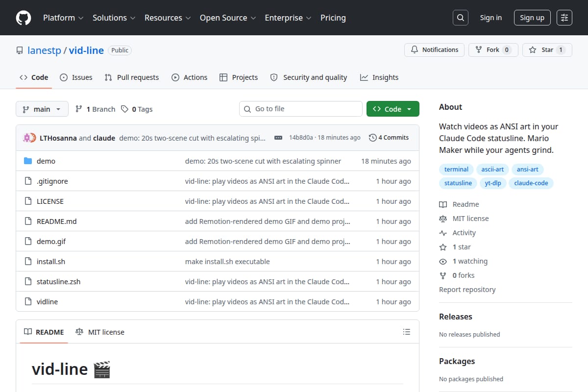Viewport: 588px width, 392px height.
Task: Open the Releases heading link
Action: pyautogui.click(x=456, y=317)
